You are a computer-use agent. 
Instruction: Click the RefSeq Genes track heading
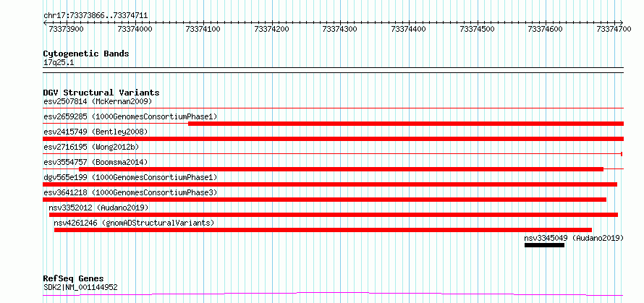click(x=73, y=279)
